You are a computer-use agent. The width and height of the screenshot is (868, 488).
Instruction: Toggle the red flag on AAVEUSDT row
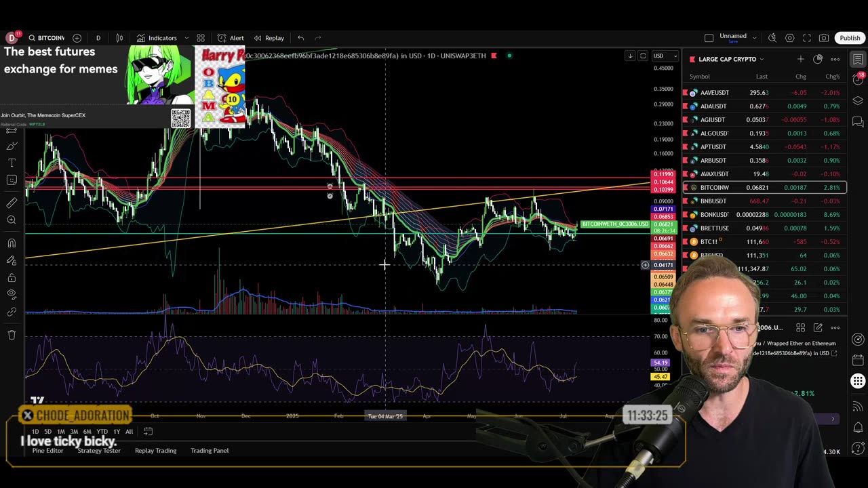[x=685, y=92]
